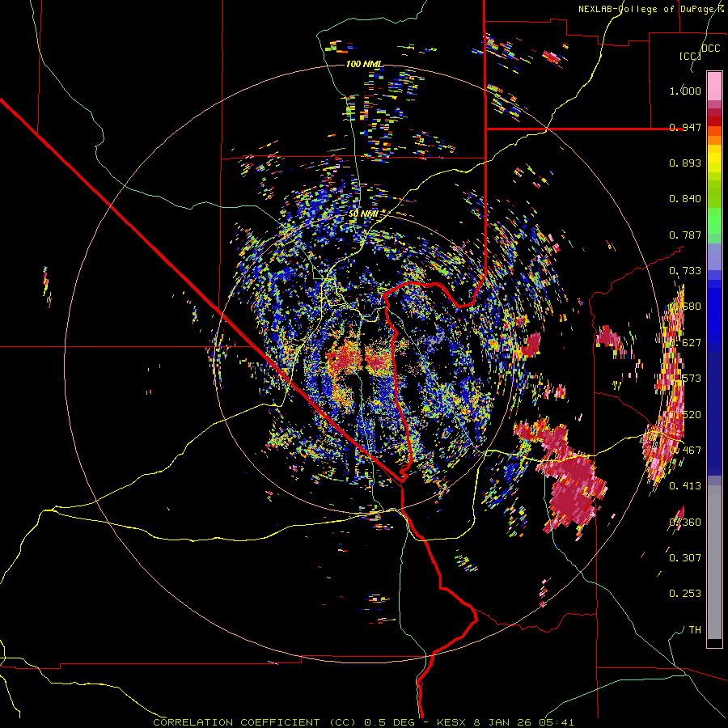The width and height of the screenshot is (728, 728).
Task: Click the 0.947 scale value
Action: 685,127
